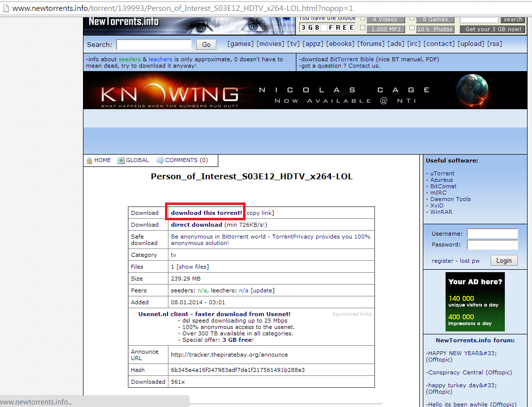The width and height of the screenshot is (532, 407).
Task: Click the direct download link
Action: pos(197,225)
